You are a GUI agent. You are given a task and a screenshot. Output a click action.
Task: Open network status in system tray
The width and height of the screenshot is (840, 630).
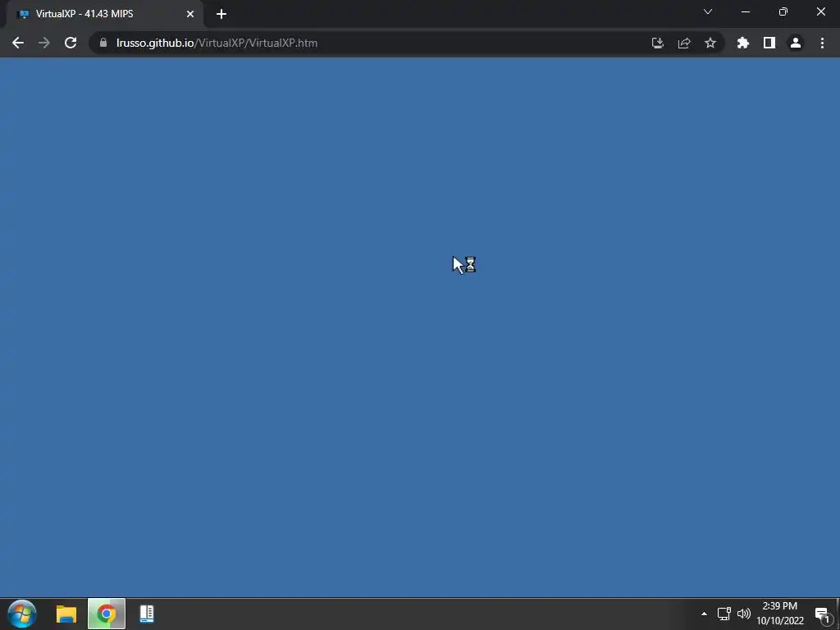(724, 614)
